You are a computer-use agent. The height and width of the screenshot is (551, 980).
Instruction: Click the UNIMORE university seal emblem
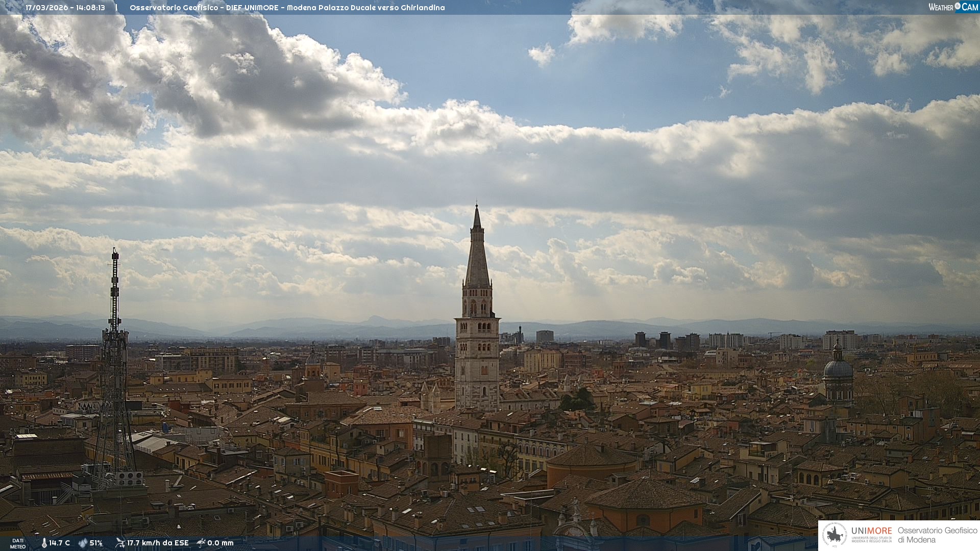835,535
